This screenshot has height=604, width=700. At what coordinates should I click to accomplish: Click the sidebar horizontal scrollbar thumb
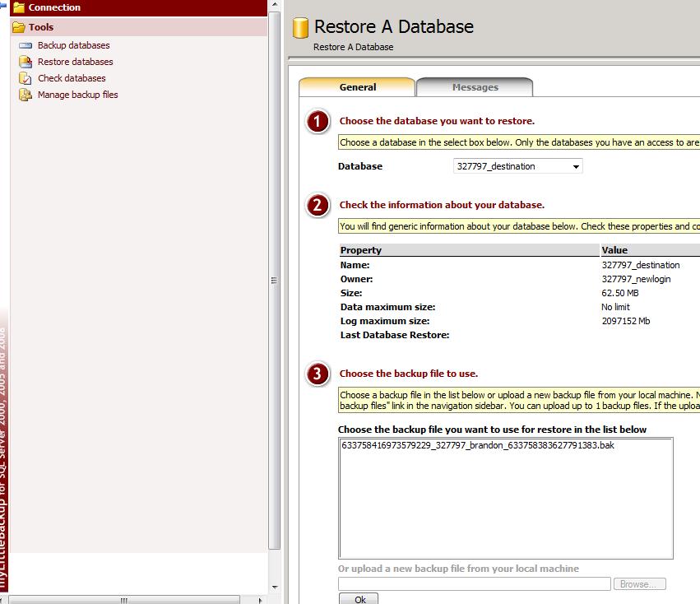click(x=124, y=600)
